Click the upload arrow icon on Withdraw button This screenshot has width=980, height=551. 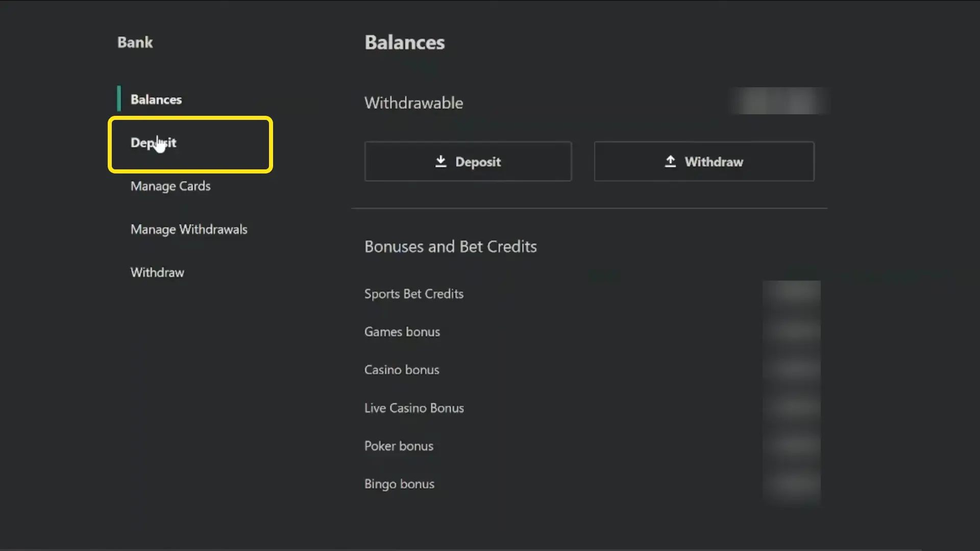coord(670,162)
